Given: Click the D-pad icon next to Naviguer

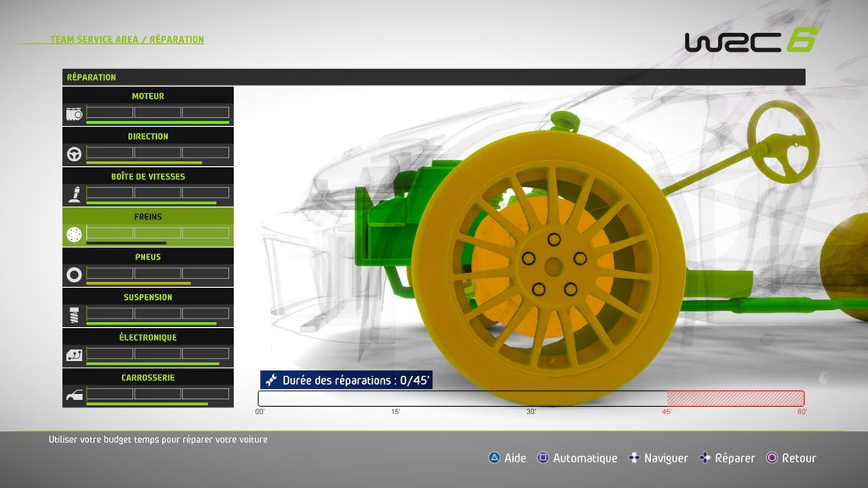Looking at the screenshot, I should pyautogui.click(x=634, y=457).
